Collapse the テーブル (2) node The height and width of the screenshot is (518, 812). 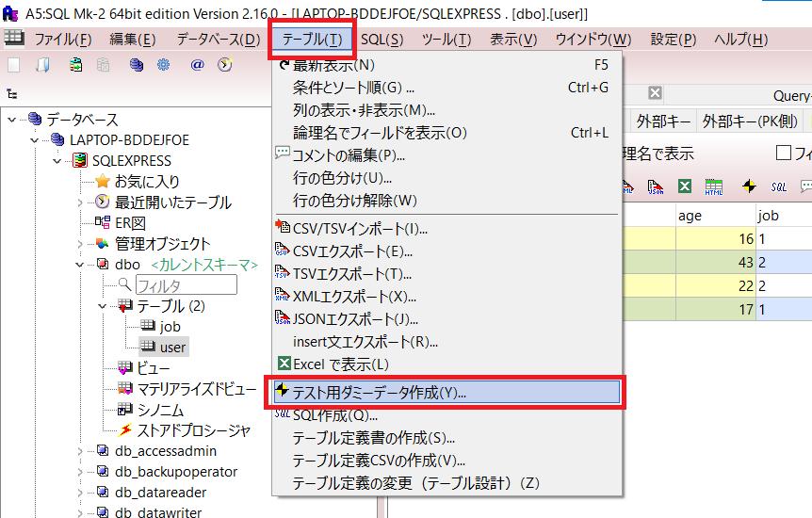[103, 306]
